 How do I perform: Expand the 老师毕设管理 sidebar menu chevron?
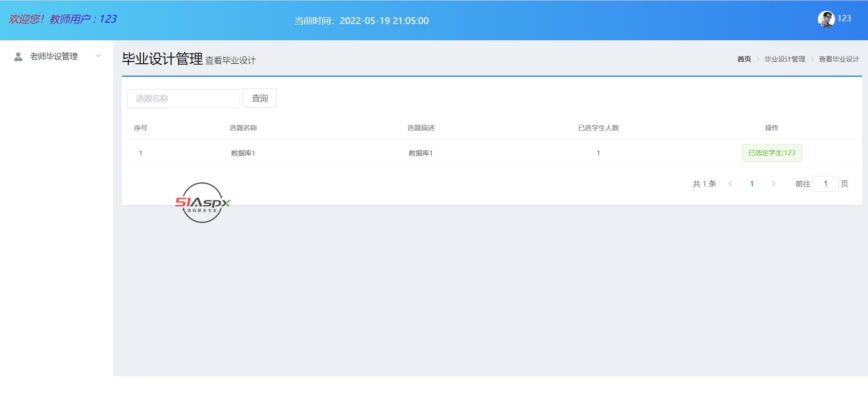[x=98, y=56]
